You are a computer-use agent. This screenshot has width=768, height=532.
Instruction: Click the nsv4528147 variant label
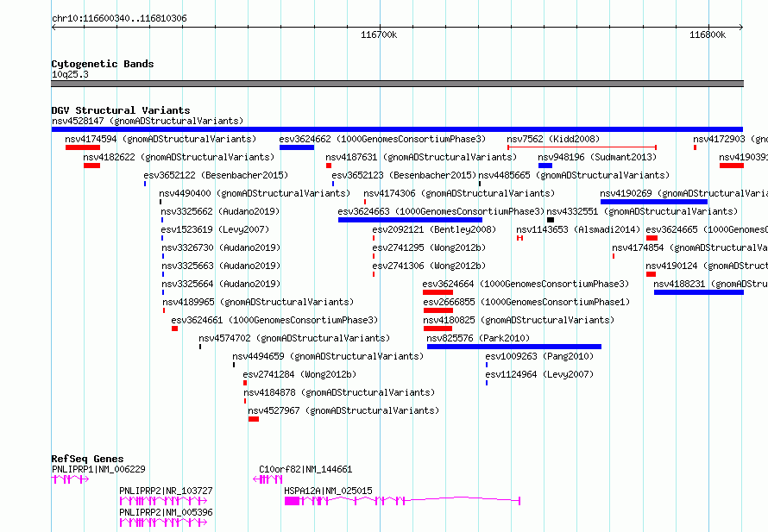click(x=148, y=121)
